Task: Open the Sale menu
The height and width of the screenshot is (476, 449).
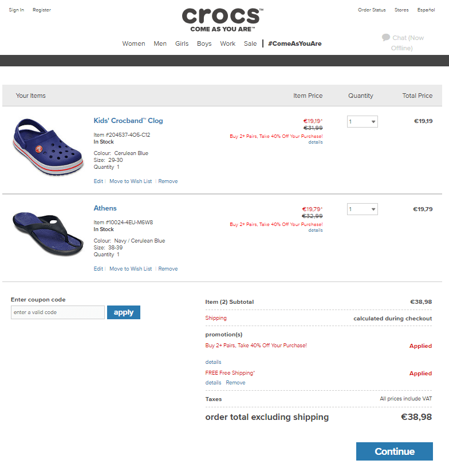Action: tap(250, 43)
